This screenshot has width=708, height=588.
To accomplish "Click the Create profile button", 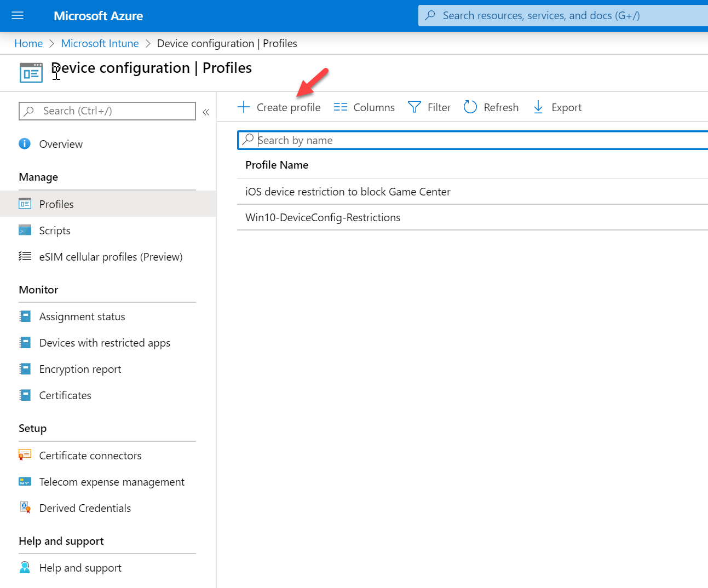I will pyautogui.click(x=279, y=107).
